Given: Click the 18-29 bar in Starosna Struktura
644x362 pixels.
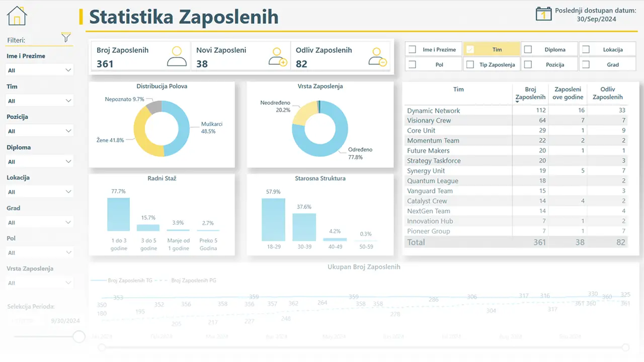Looking at the screenshot, I should coord(273,219).
